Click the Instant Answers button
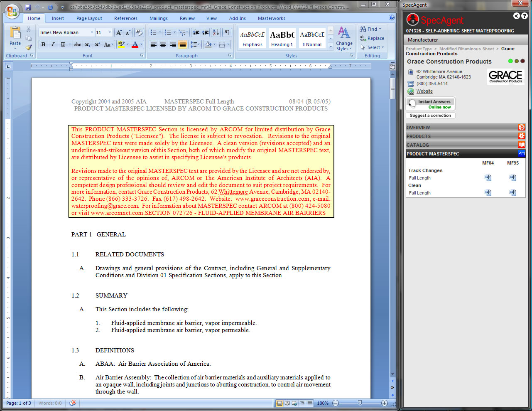The width and height of the screenshot is (532, 411). (x=430, y=104)
